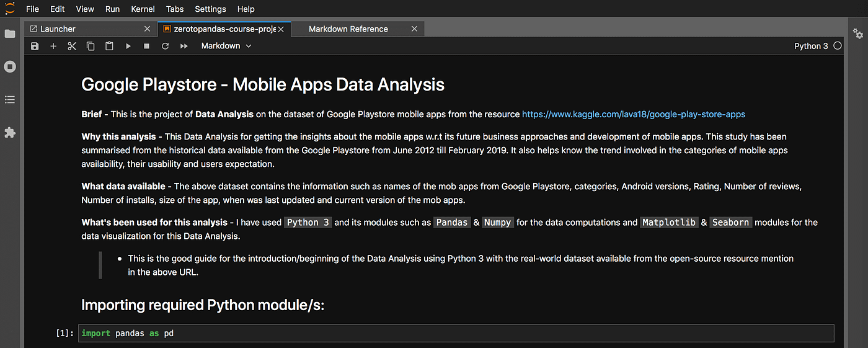Copy selected cells icon
This screenshot has height=348, width=868.
click(91, 46)
